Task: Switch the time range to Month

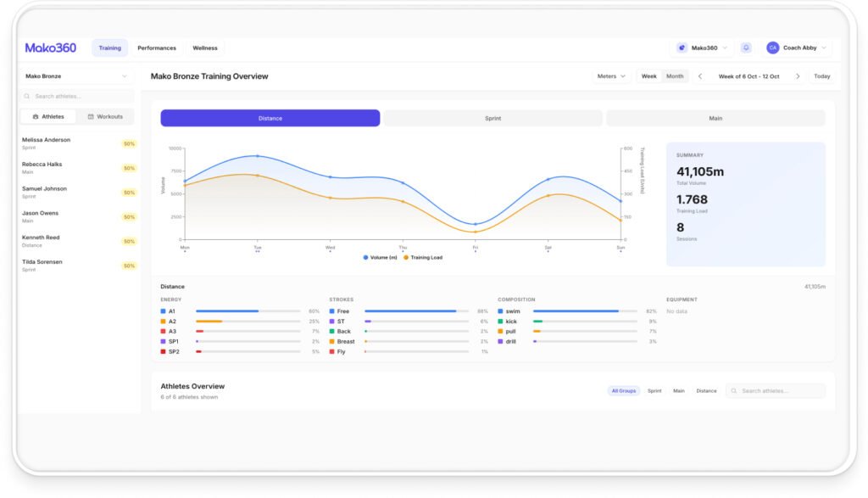Action: [x=675, y=76]
